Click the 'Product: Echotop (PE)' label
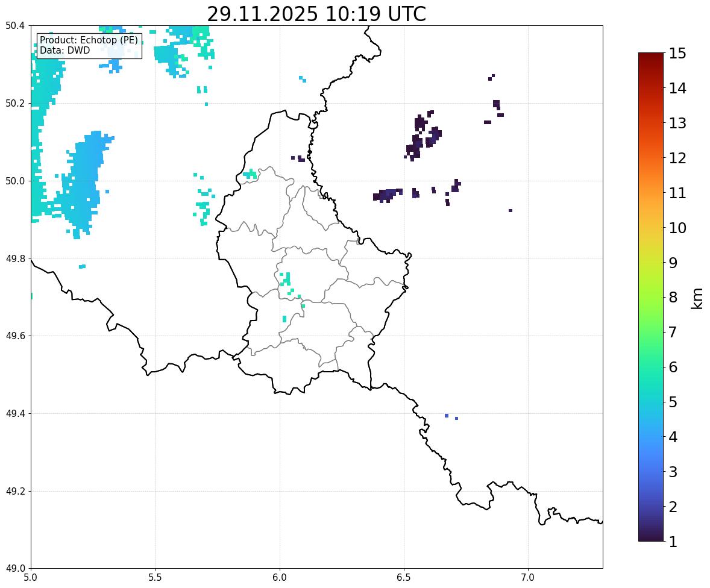The image size is (710, 588). tap(89, 40)
